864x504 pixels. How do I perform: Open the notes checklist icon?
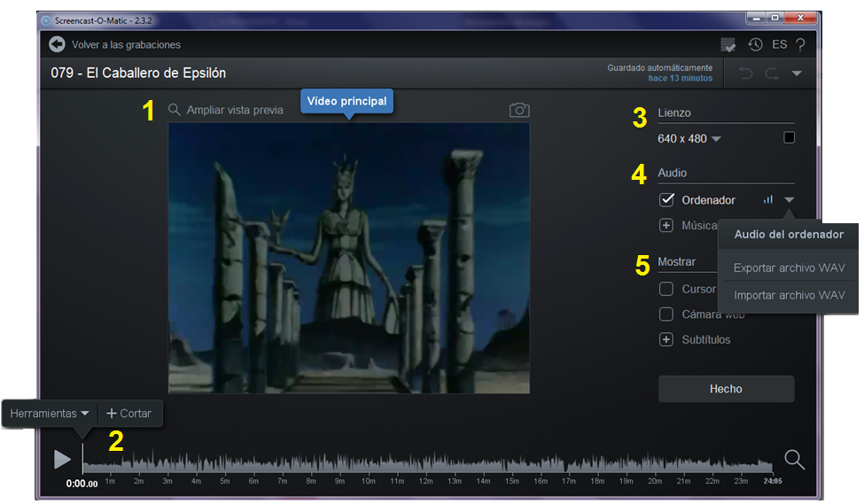[x=728, y=44]
